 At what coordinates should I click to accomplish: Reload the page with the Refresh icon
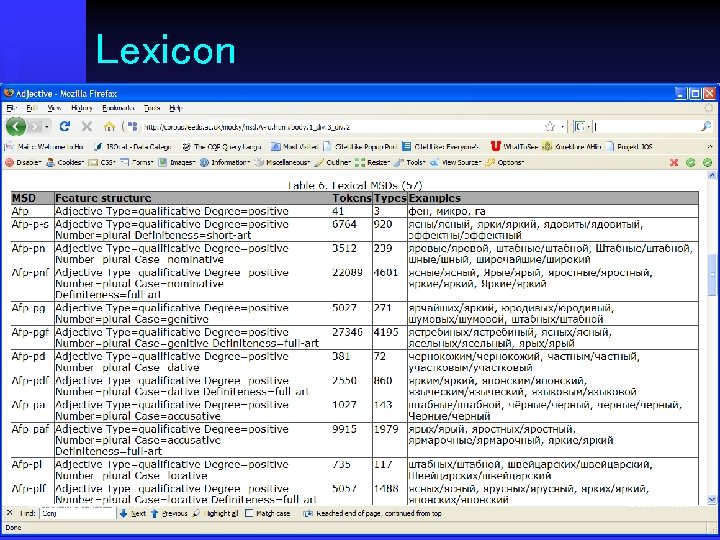[x=65, y=126]
